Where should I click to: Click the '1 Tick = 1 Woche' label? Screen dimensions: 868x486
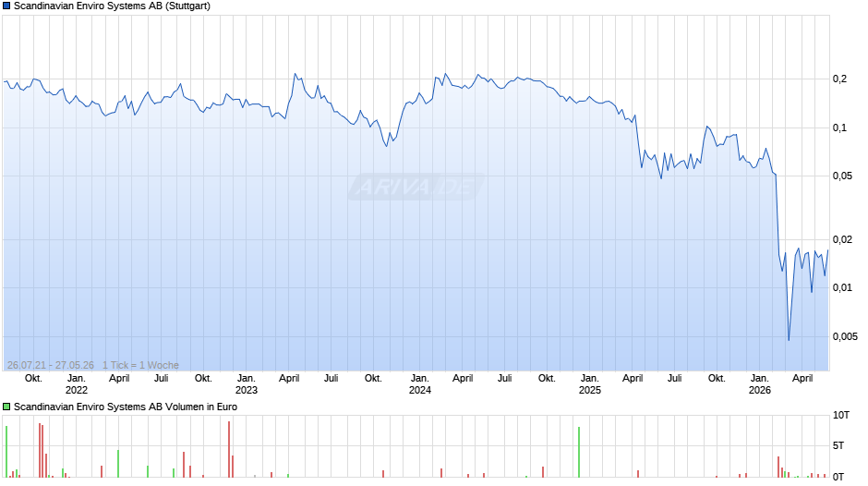coord(140,365)
